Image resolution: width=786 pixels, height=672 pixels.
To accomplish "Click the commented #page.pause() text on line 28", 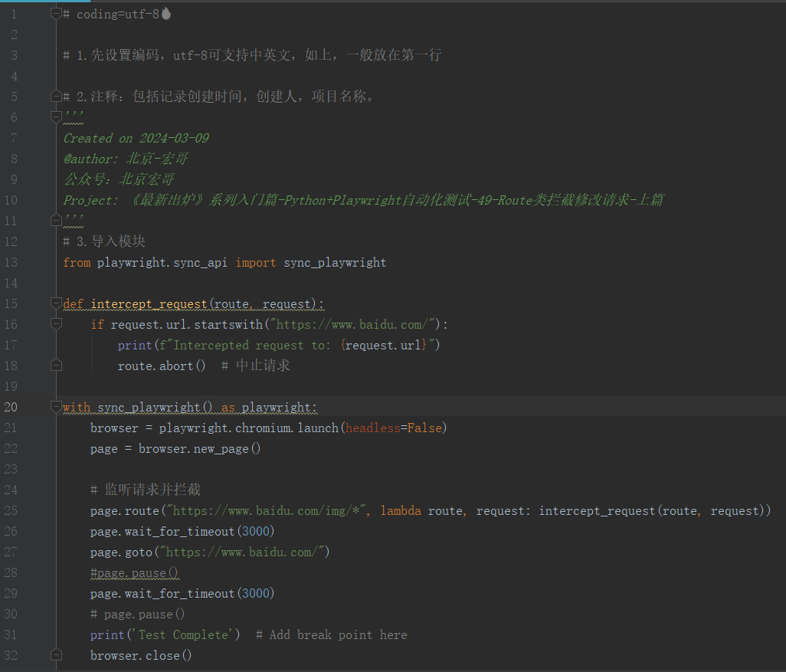I will 134,572.
